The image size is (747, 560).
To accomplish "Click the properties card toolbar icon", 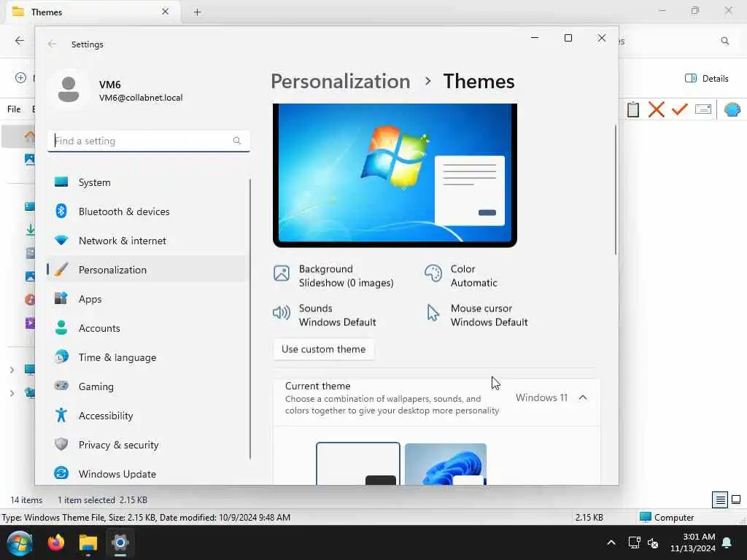I will (x=703, y=109).
